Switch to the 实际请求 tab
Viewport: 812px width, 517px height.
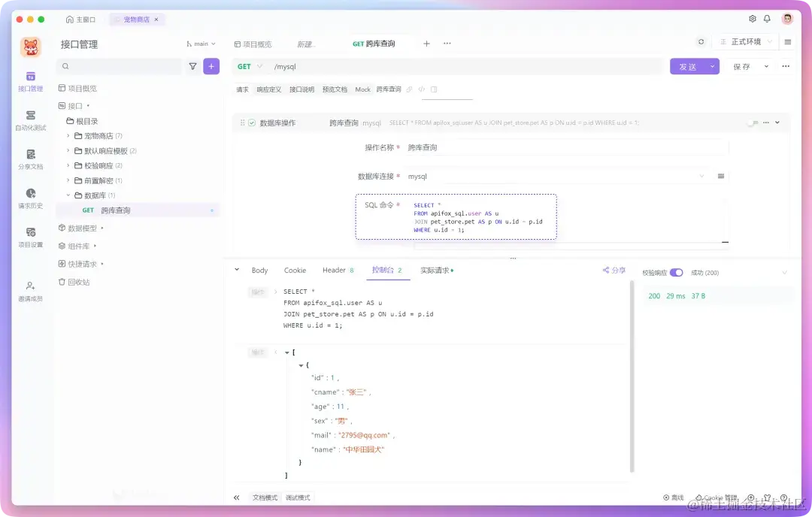coord(437,270)
